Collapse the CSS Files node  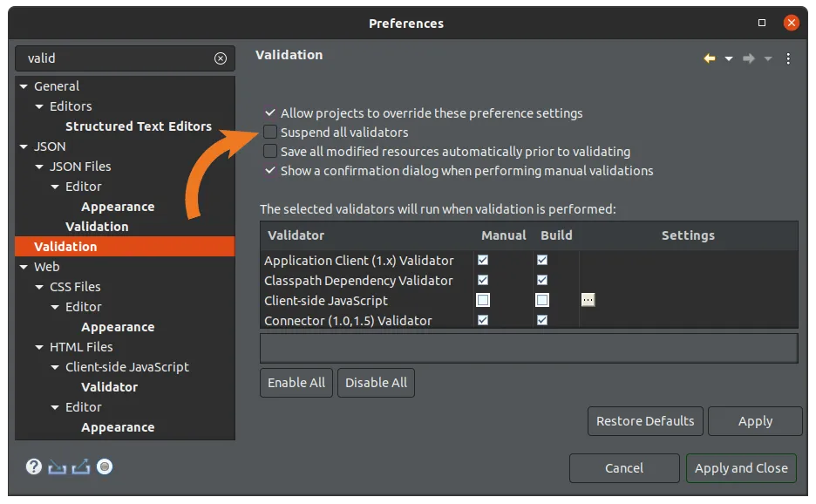click(x=39, y=287)
